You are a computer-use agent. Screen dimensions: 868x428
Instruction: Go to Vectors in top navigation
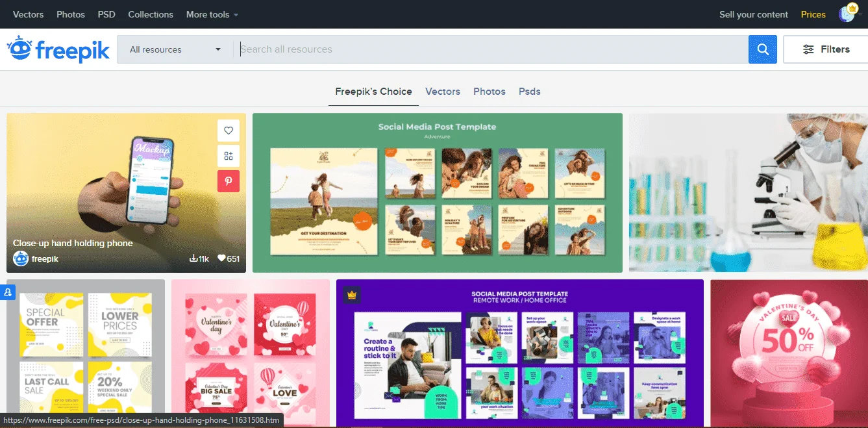[x=29, y=14]
